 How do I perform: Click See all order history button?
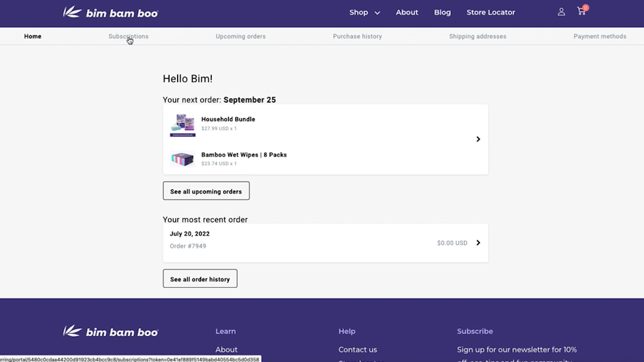(x=200, y=279)
